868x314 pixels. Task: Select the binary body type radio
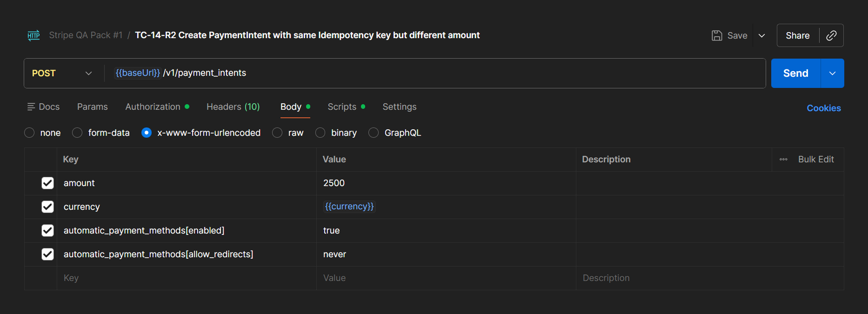tap(320, 133)
